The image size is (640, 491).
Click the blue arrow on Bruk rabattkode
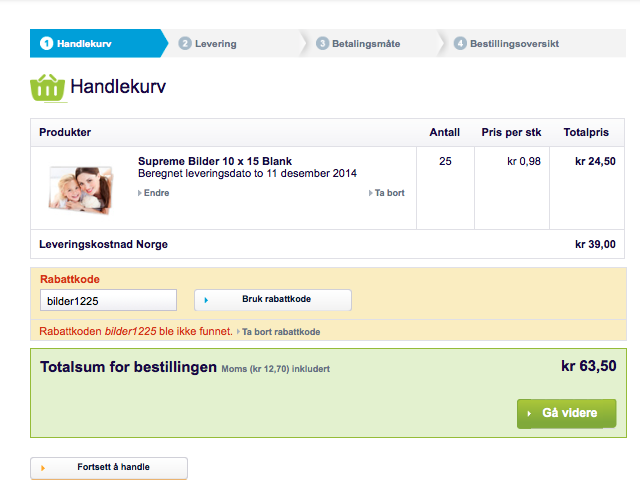pos(206,300)
